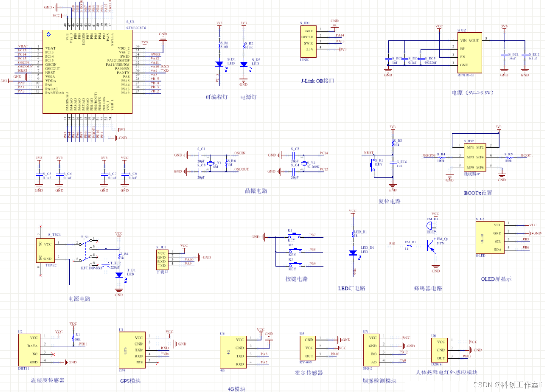The image size is (548, 392).
Task: Click the '电源电路' label
Action: [79, 299]
